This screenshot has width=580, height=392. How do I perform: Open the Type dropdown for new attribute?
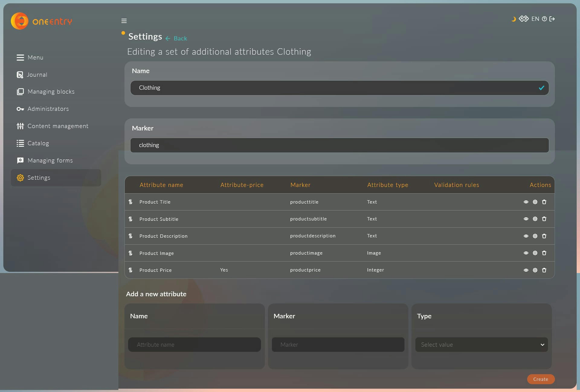tap(481, 344)
